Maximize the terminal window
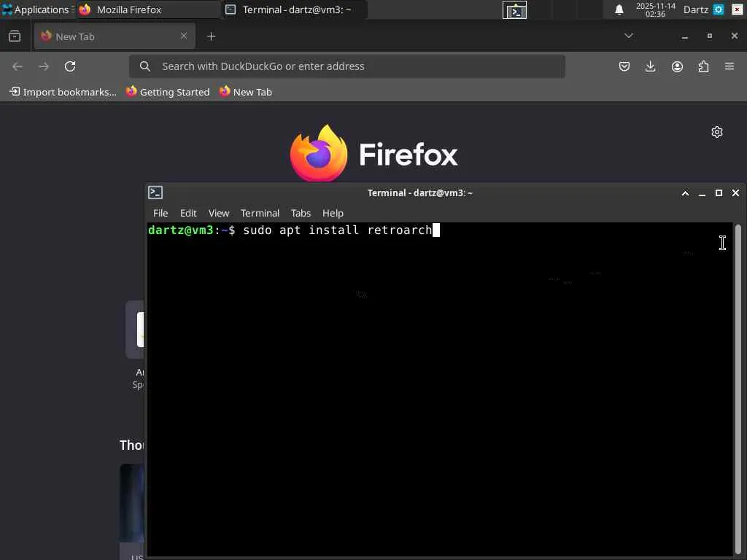 [x=719, y=192]
